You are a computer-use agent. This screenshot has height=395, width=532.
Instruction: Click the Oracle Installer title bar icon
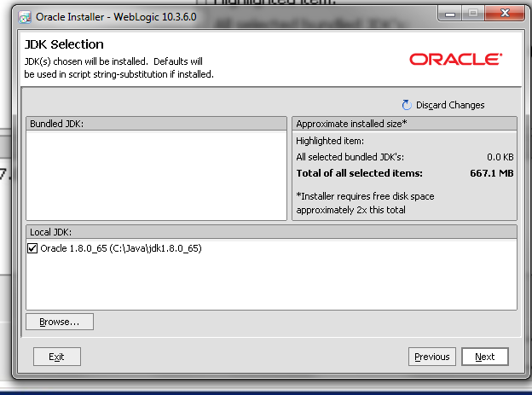tap(25, 17)
